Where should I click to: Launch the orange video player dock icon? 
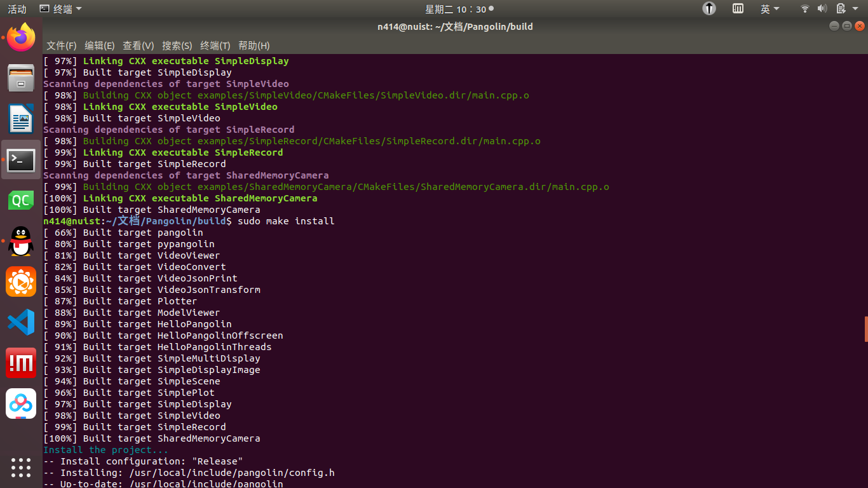(x=21, y=281)
